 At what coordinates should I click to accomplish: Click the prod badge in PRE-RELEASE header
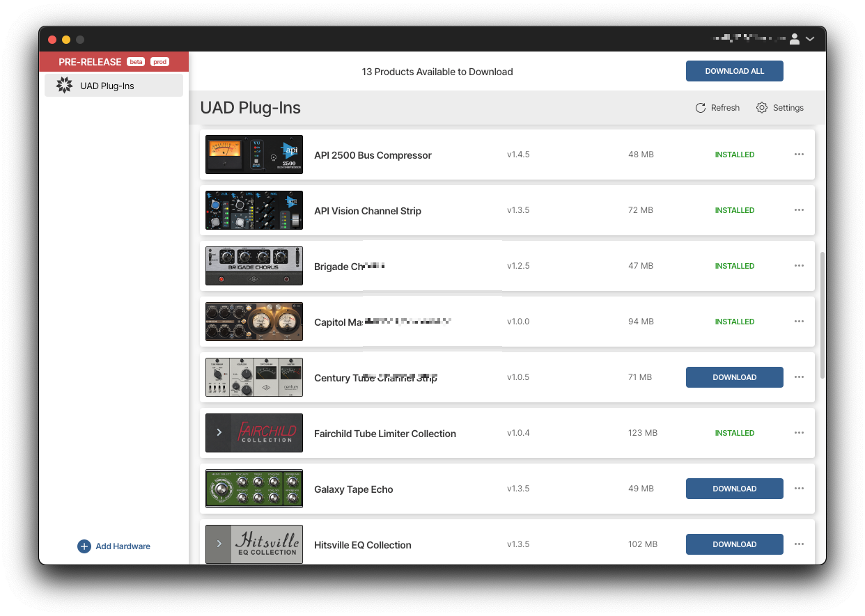tap(160, 62)
